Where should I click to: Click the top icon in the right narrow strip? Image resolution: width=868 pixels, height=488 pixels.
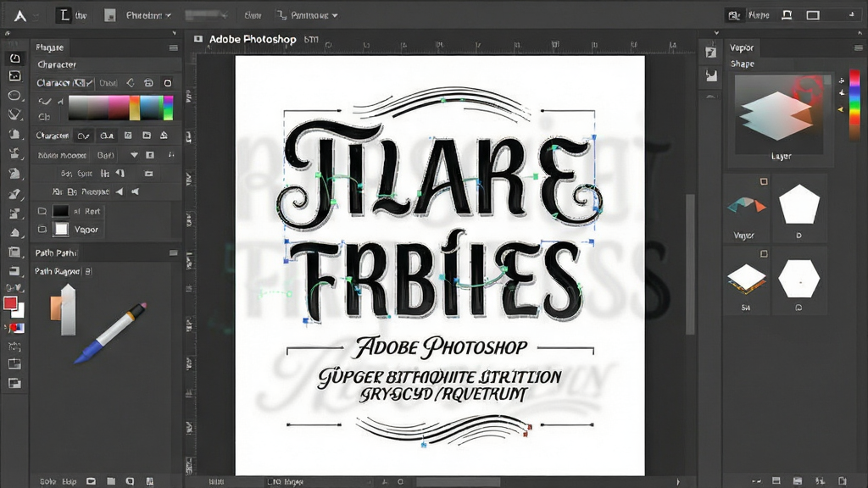[711, 53]
